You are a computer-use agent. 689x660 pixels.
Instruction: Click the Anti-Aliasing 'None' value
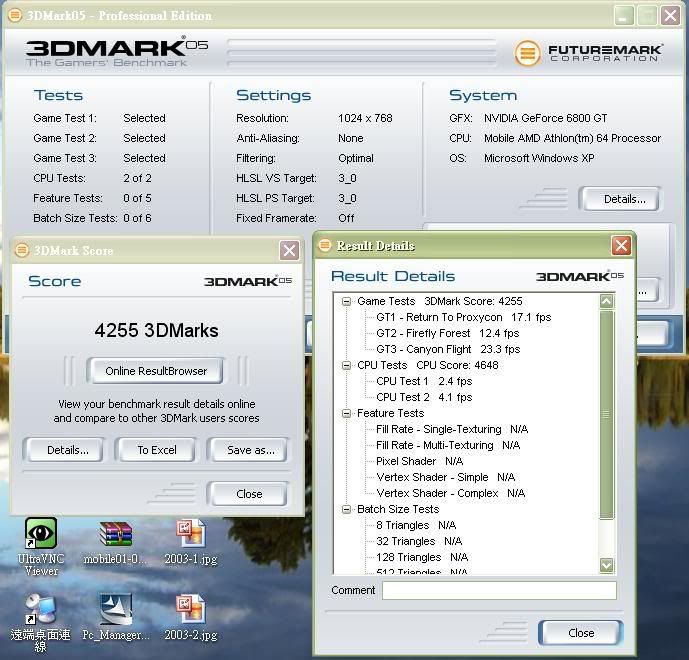[x=350, y=138]
